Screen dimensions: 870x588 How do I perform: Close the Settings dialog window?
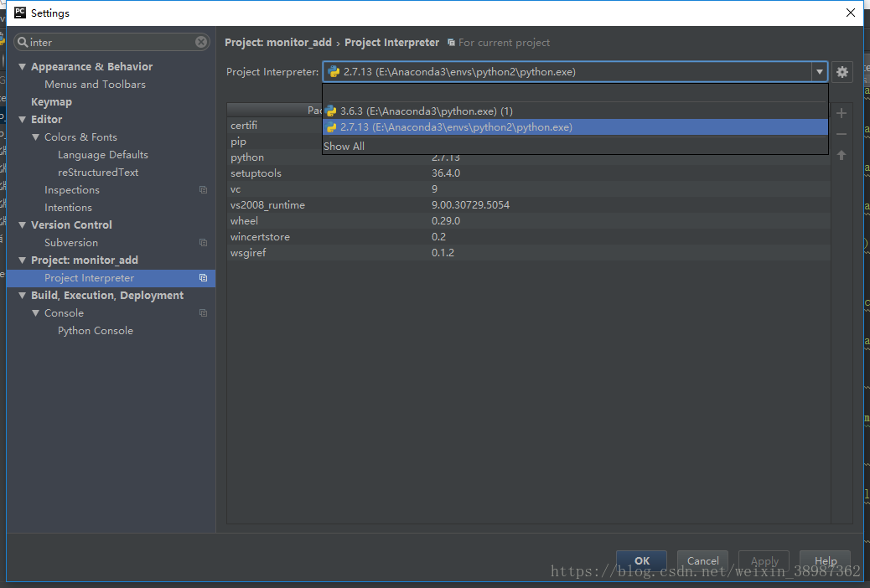point(850,13)
